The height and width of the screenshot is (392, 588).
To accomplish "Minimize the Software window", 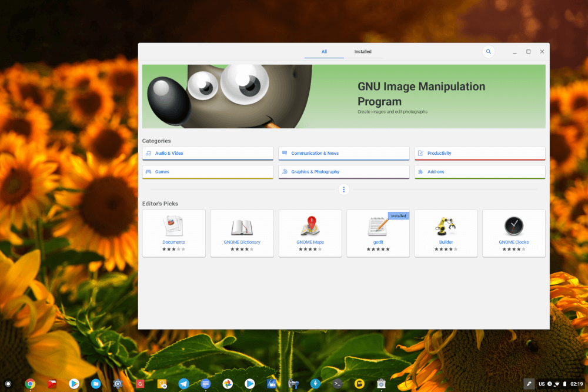I will [x=514, y=52].
